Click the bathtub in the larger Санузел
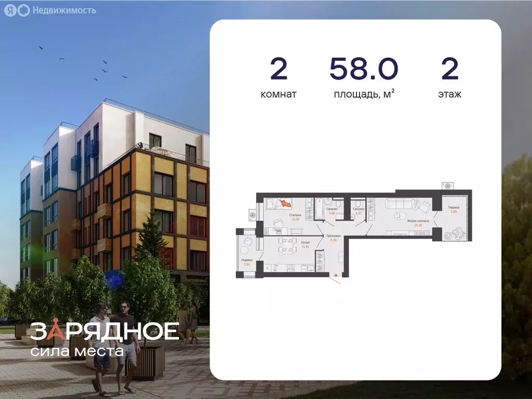Viewport: 532px width, 399px height. click(319, 209)
